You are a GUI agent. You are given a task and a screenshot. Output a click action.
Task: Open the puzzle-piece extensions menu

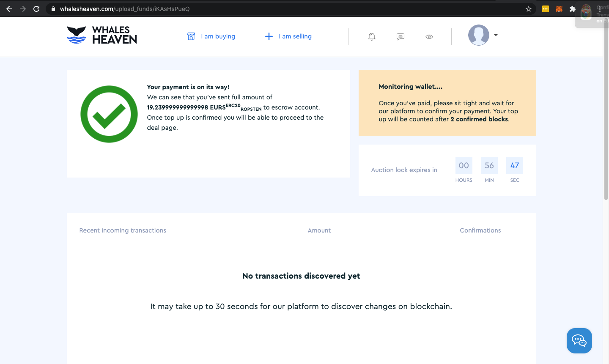tap(573, 9)
